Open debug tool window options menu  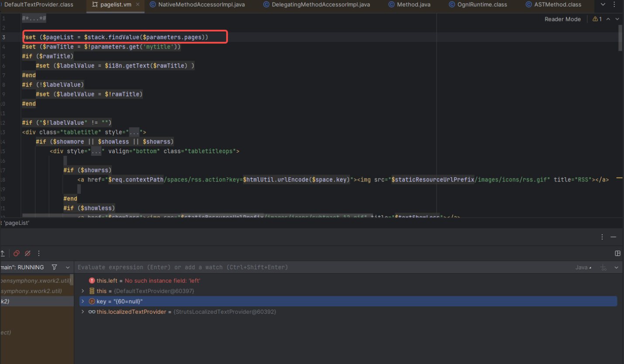(x=602, y=237)
